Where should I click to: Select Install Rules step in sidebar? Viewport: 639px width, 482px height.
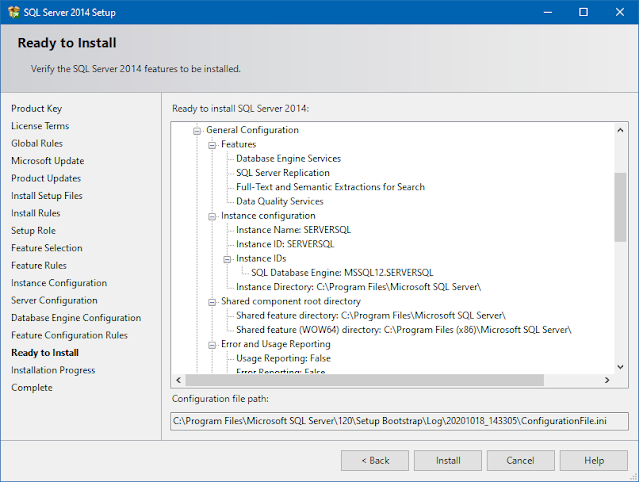35,213
